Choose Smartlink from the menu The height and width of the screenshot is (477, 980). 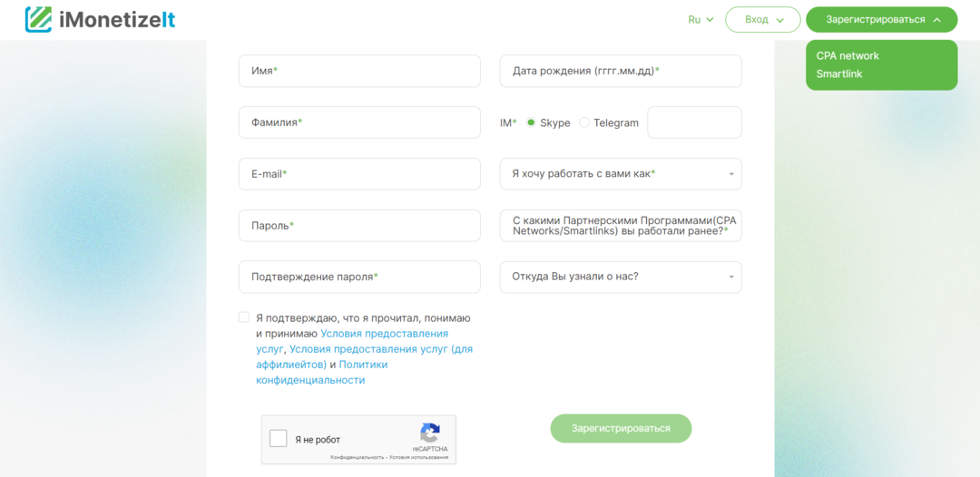(x=839, y=74)
